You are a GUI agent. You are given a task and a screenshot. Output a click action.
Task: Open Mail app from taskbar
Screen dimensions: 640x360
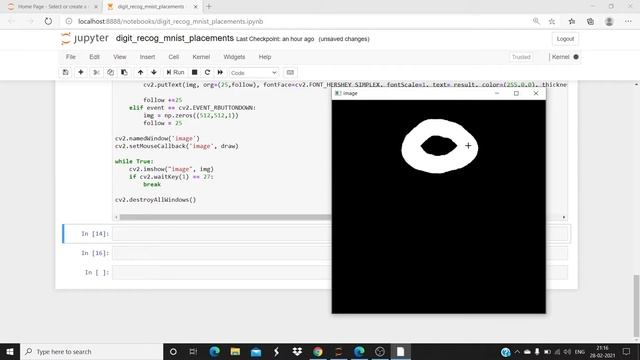pyautogui.click(x=256, y=351)
